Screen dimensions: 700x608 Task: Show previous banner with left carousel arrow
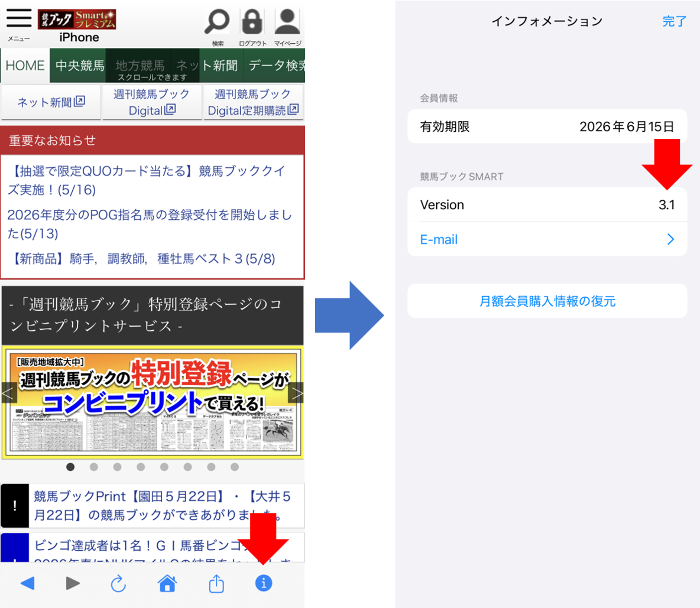click(x=9, y=393)
